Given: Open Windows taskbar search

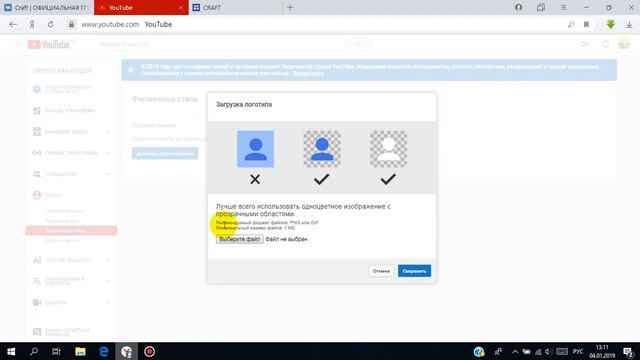Looking at the screenshot, I should click(x=34, y=351).
